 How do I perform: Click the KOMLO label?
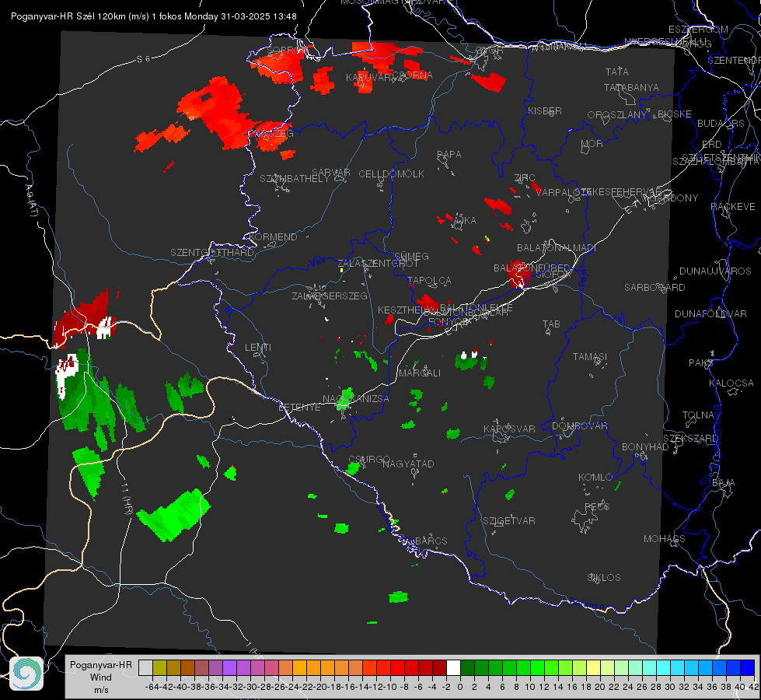click(595, 478)
